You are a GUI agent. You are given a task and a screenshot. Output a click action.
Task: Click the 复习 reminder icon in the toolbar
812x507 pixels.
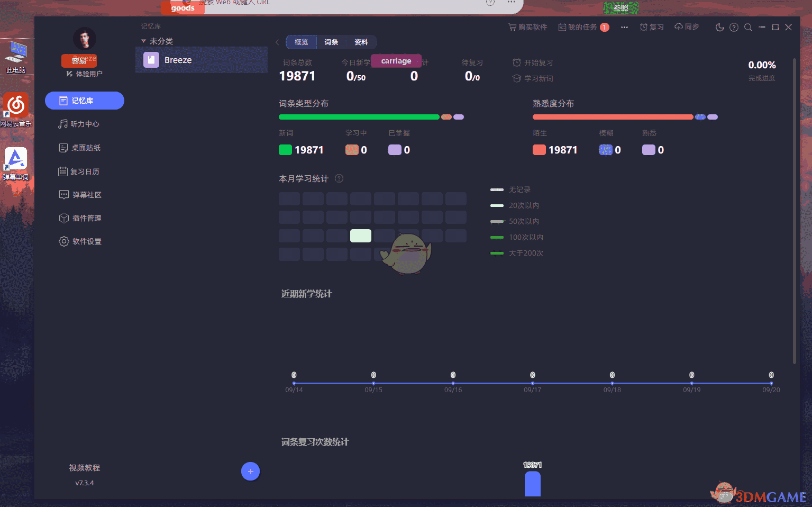pos(652,26)
